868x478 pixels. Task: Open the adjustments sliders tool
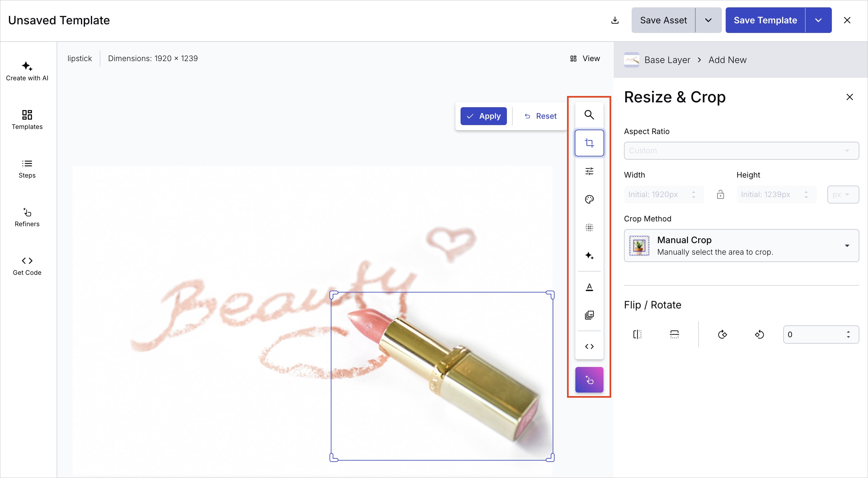(x=589, y=171)
